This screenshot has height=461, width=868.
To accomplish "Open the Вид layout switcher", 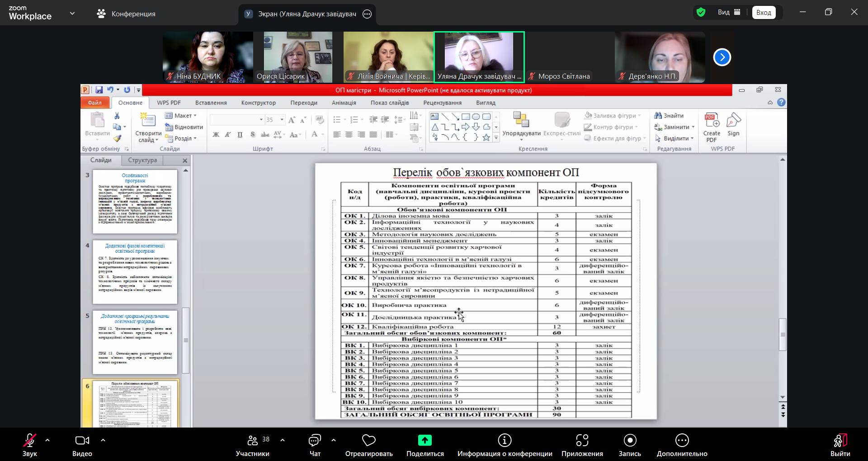I will coord(729,12).
